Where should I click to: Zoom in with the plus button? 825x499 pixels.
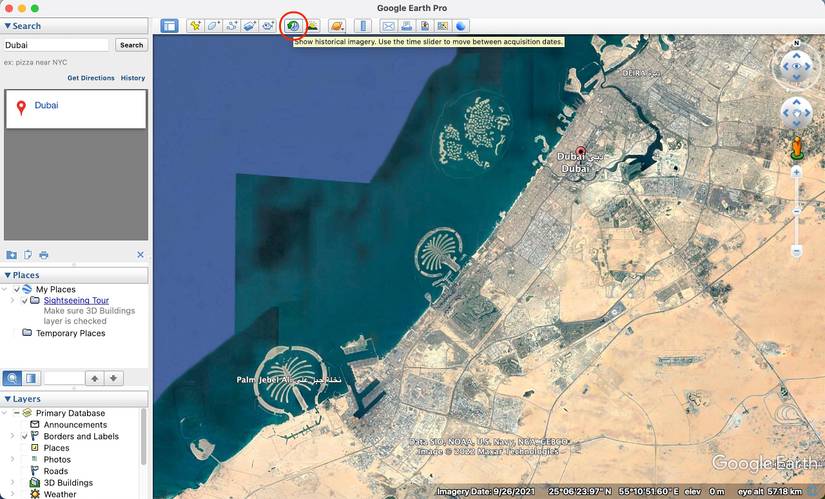tap(797, 172)
